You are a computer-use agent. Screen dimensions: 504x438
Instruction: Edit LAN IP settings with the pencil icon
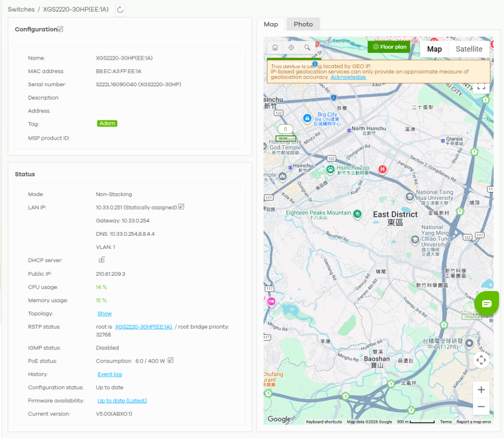(x=181, y=207)
